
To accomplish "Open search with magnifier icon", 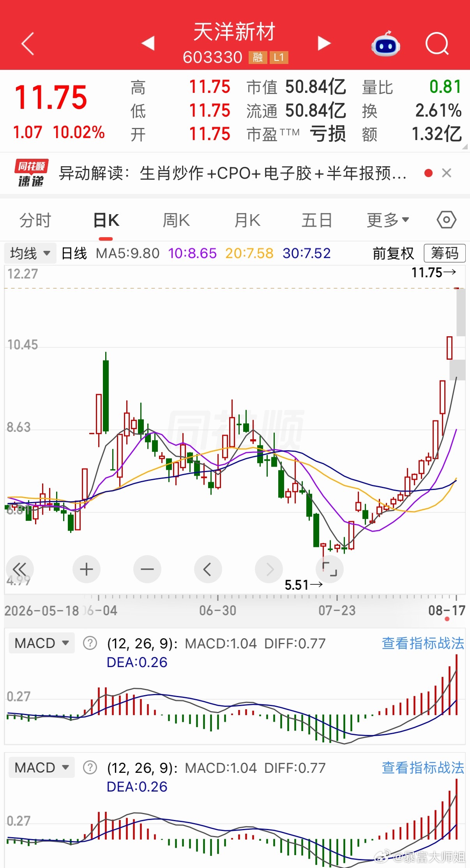I will coord(437,43).
